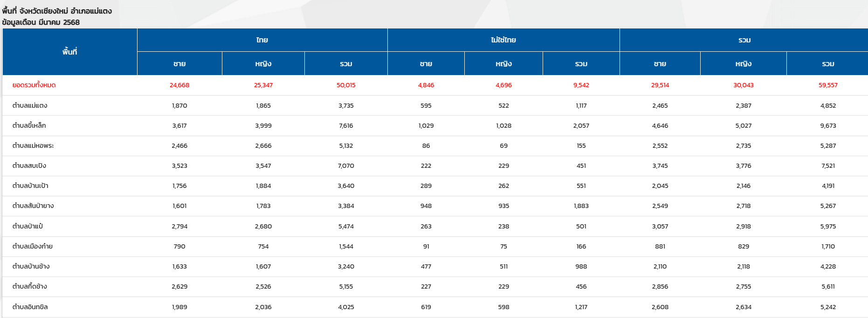Select the non-Thai total cell 9,542
The height and width of the screenshot is (318, 868).
point(581,85)
